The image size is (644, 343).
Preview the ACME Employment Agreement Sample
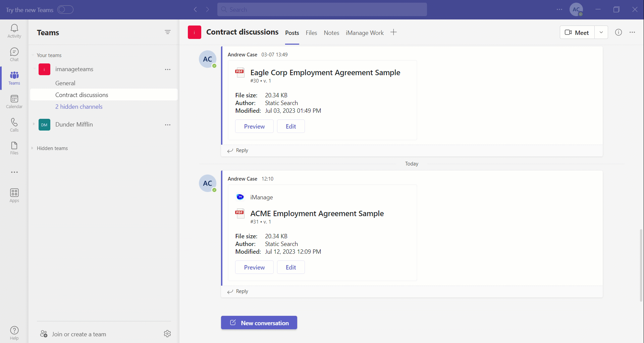tap(254, 267)
